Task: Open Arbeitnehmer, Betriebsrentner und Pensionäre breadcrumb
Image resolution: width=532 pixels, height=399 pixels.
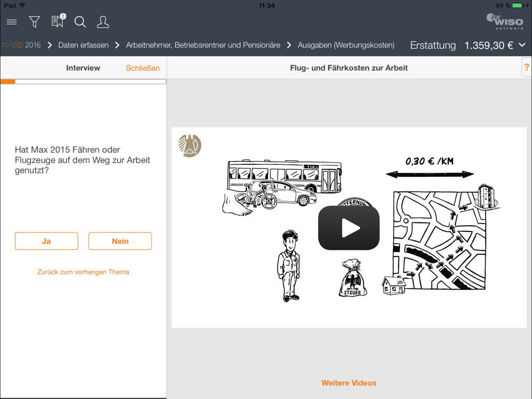Action: pos(203,45)
